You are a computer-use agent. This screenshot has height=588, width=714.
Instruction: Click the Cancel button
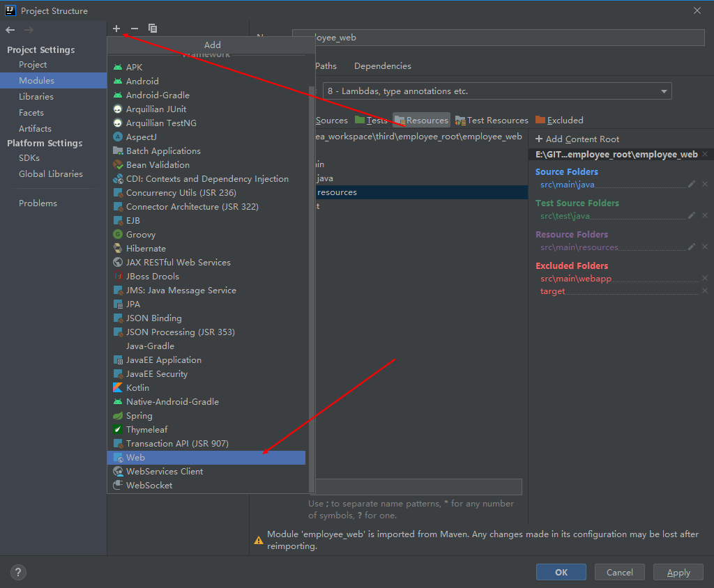pyautogui.click(x=619, y=572)
